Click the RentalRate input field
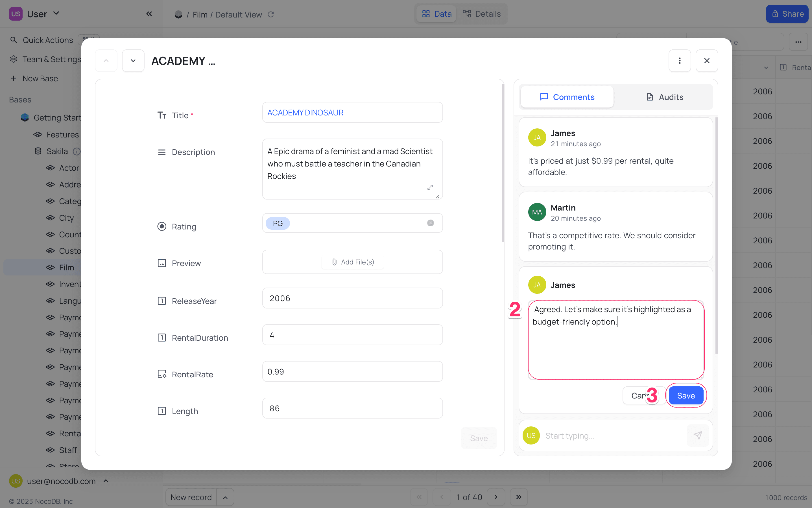812x508 pixels. (x=352, y=372)
